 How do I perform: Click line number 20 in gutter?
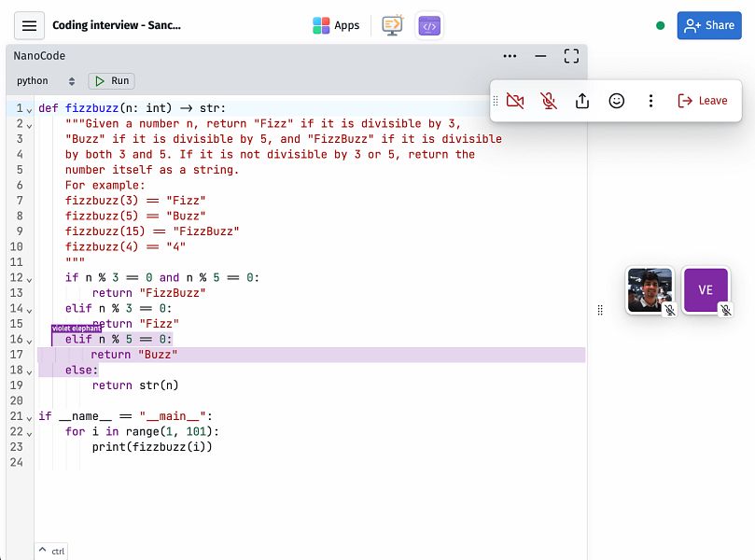click(17, 400)
